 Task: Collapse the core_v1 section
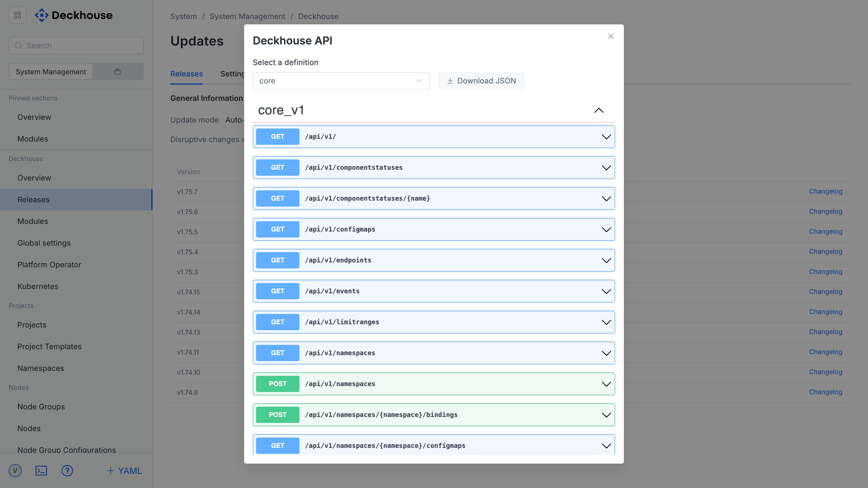(x=598, y=110)
